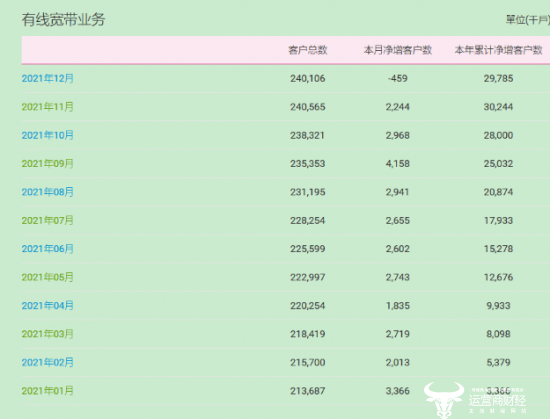Select total customers value 235,353
Viewport: 550px width, 419px height.
click(308, 163)
